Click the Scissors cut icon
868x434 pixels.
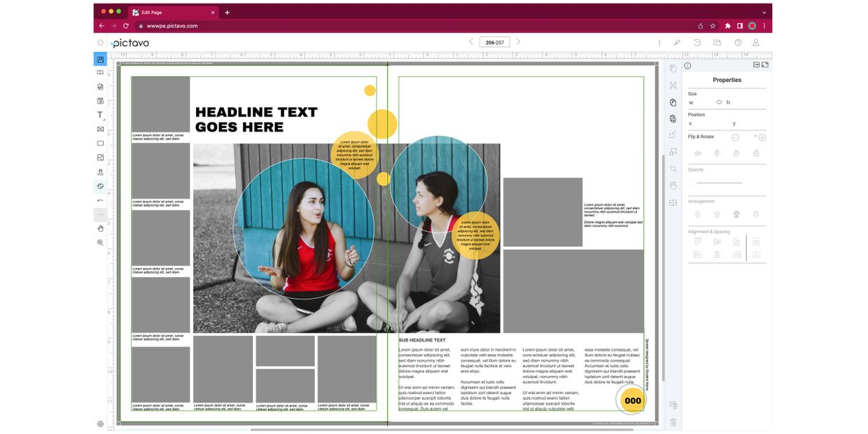tap(673, 85)
